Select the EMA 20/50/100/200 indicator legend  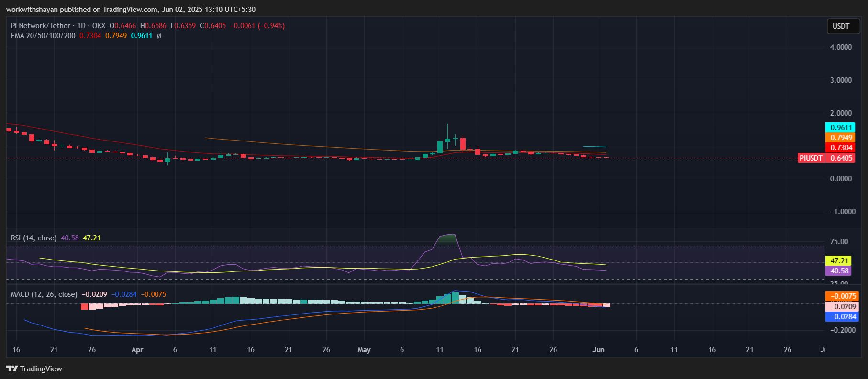pyautogui.click(x=43, y=36)
